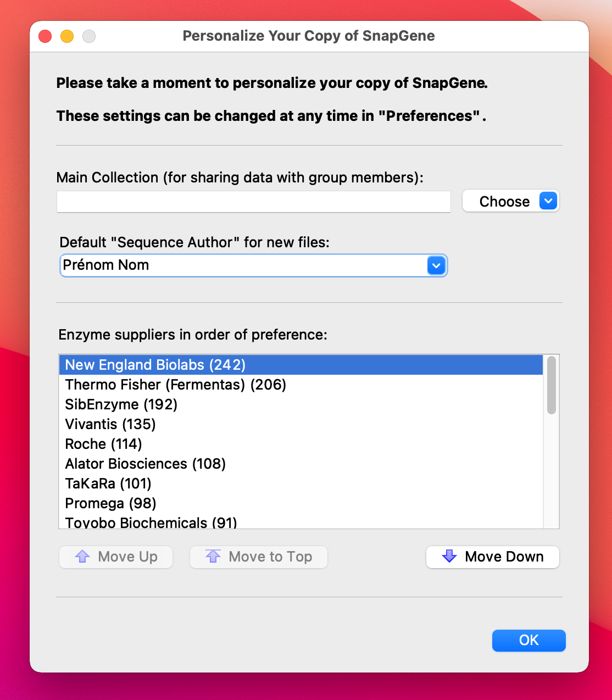The width and height of the screenshot is (612, 700).
Task: Click the Move Up arrow icon
Action: [82, 557]
